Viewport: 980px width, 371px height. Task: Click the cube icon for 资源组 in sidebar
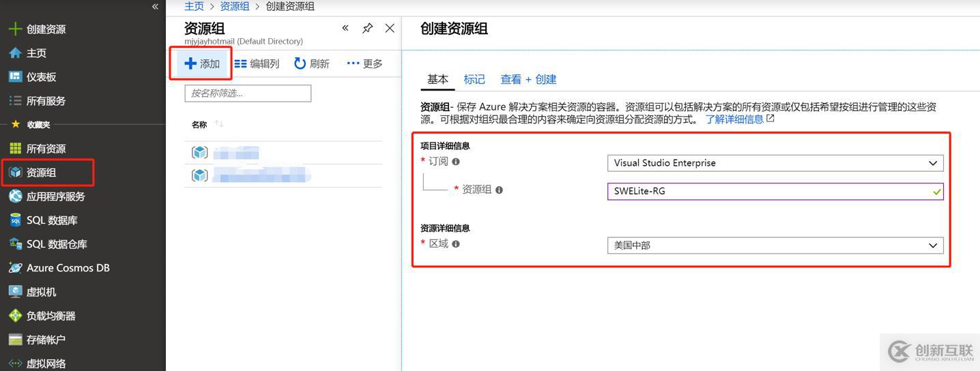click(x=15, y=173)
